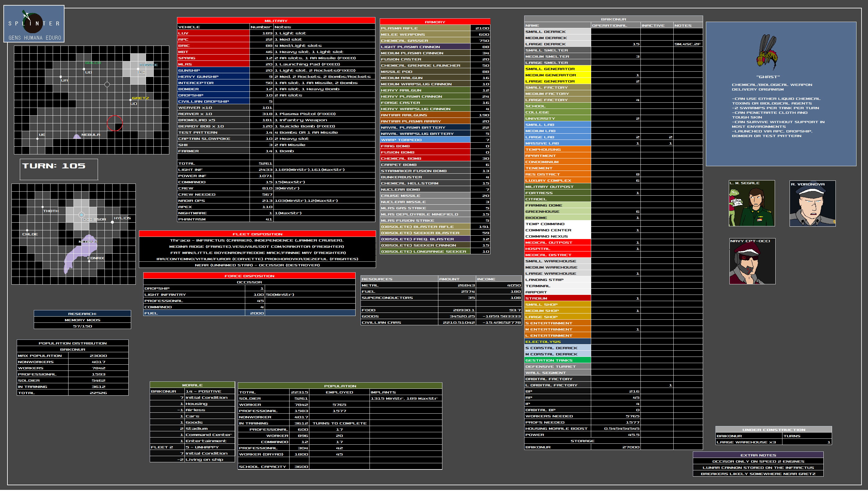Screen dimensions: 868x493
Task: Click the white empty circle on upper map
Action: (x=107, y=84)
